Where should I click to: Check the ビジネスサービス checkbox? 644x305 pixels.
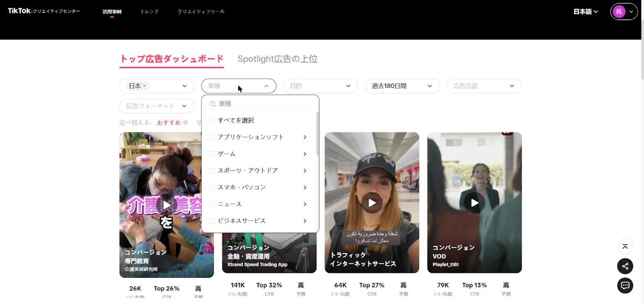pos(212,221)
